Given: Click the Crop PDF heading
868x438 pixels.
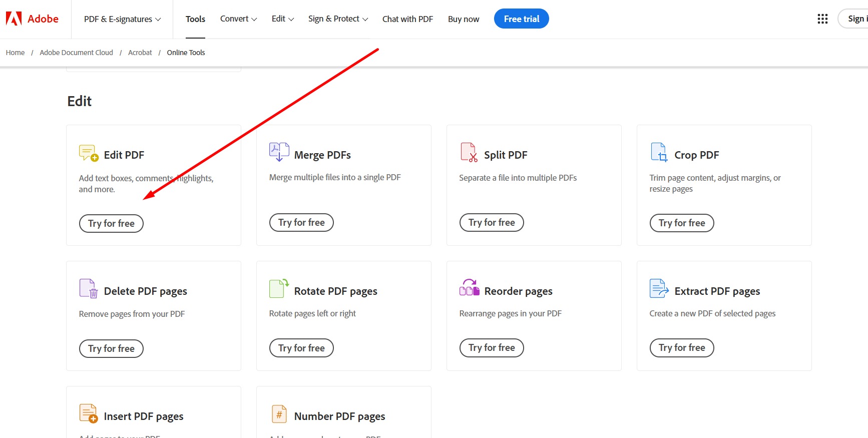Looking at the screenshot, I should coord(696,155).
